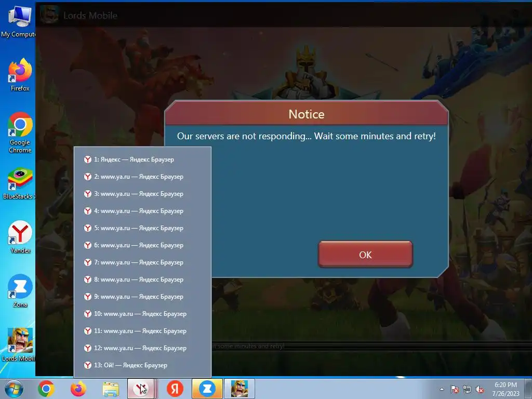Open network status tray icon
This screenshot has height=399, width=532.
click(x=467, y=389)
